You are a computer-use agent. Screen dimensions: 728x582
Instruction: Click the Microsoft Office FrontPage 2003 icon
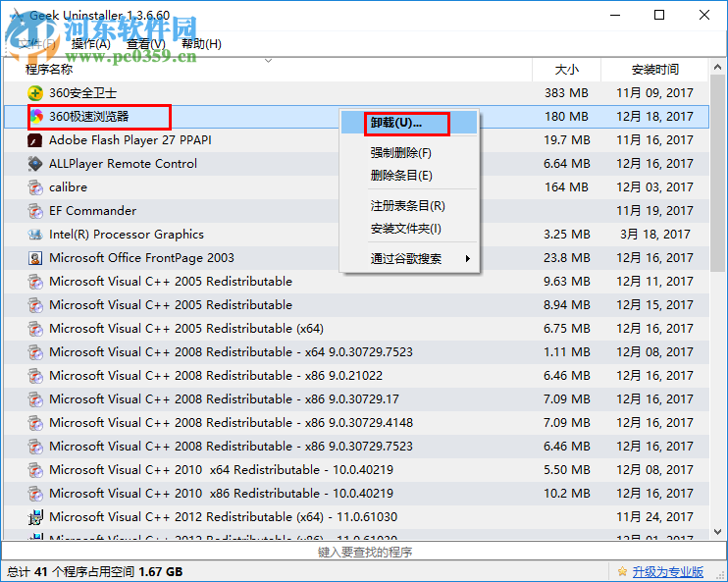[35, 258]
